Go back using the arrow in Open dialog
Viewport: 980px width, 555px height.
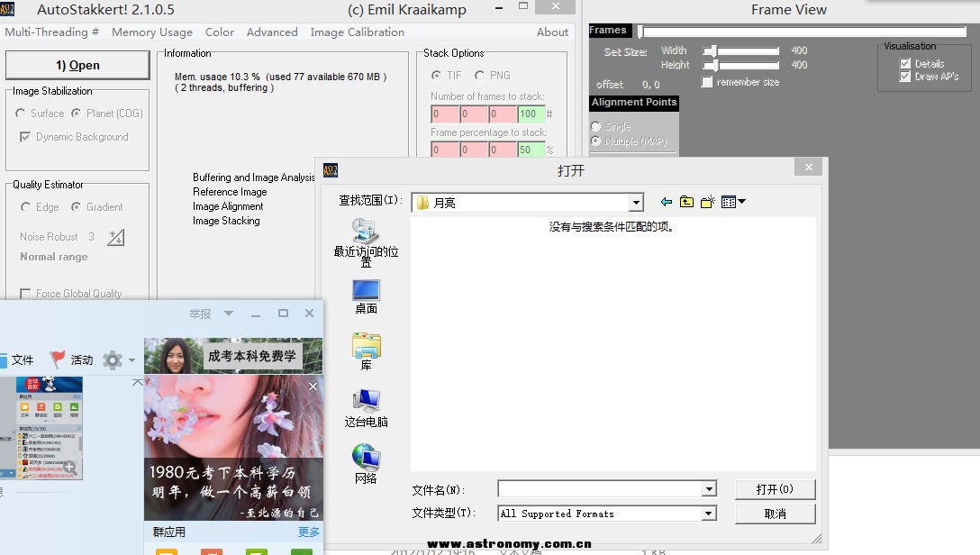[667, 202]
